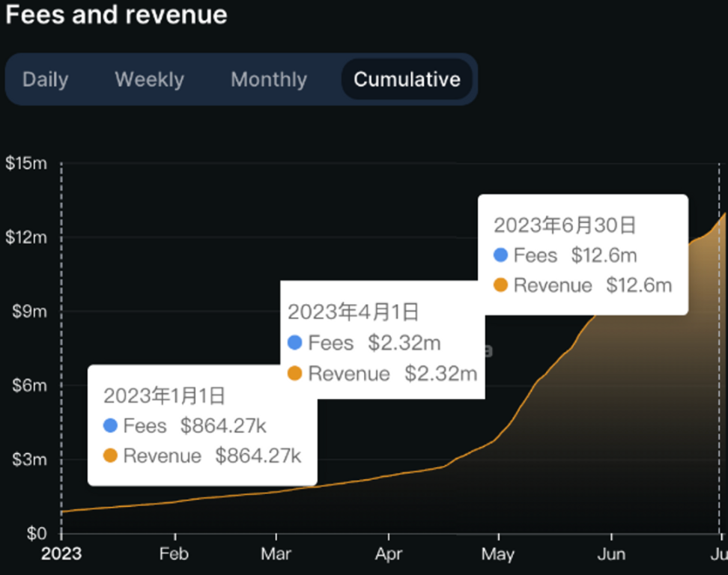Switch to the Daily view tab
The height and width of the screenshot is (575, 728).
coord(45,79)
